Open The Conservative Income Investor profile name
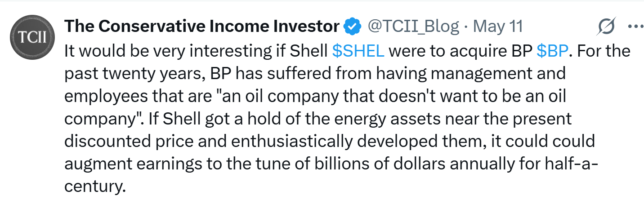Viewport: 644px width, 200px height. (x=202, y=27)
